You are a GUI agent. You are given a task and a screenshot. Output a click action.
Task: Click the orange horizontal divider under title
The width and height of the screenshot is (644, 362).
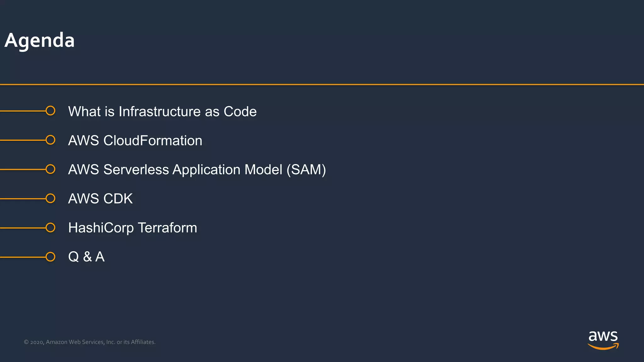click(x=322, y=84)
